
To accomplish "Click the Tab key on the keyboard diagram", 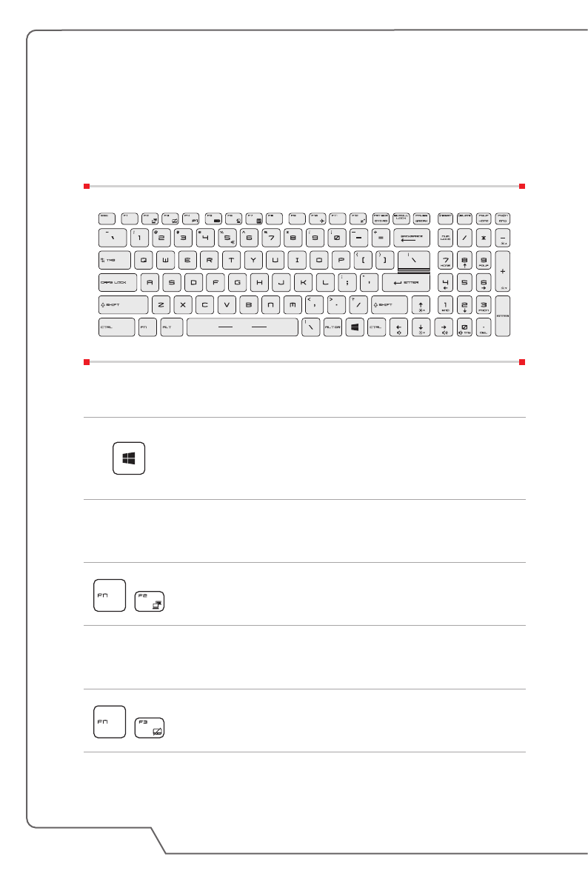I will tap(114, 260).
